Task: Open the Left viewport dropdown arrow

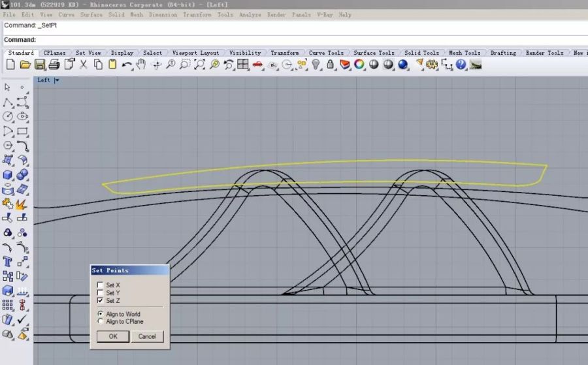Action: (x=57, y=80)
